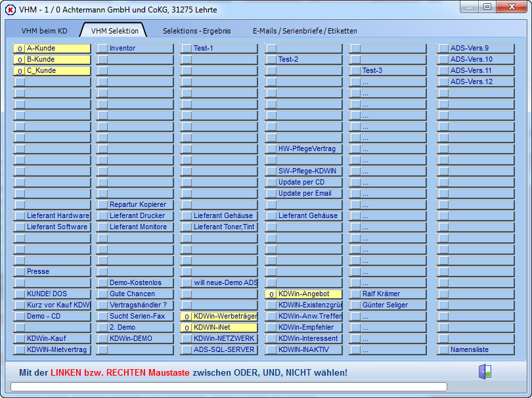This screenshot has height=398, width=532.
Task: Click the white status field at bottom
Action: tap(229, 387)
